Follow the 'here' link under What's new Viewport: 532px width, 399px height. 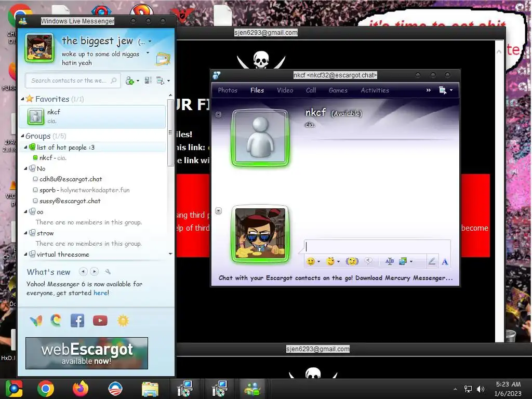pos(100,293)
